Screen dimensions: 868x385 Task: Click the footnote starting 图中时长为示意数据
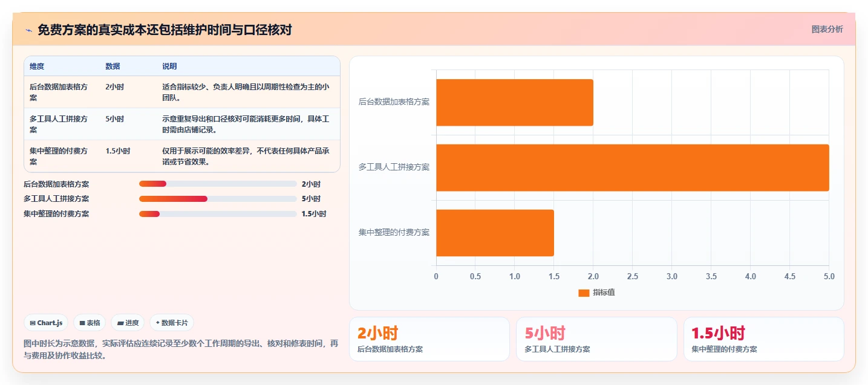tap(181, 349)
